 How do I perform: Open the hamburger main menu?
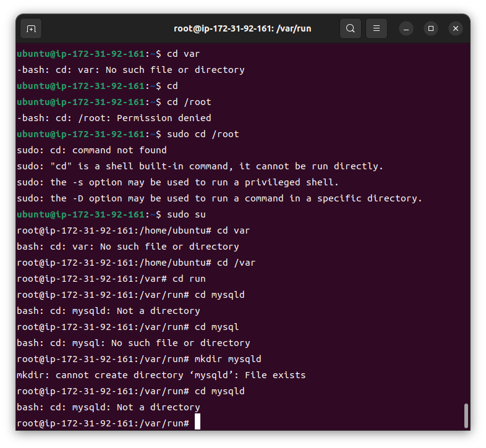[x=377, y=28]
